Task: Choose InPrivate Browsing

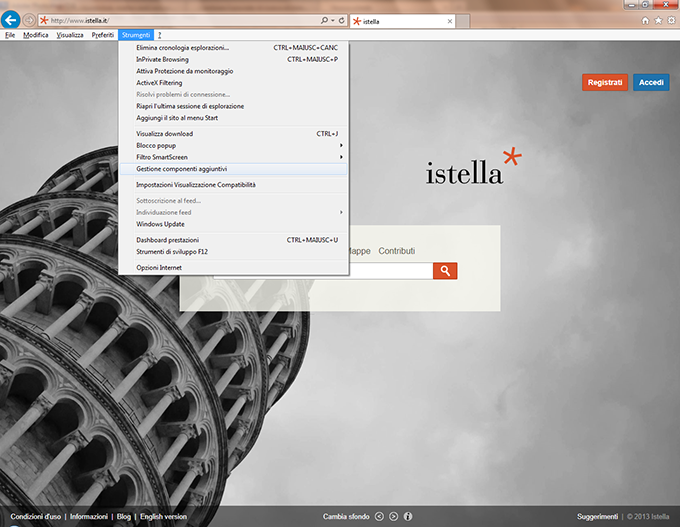Action: [233, 59]
